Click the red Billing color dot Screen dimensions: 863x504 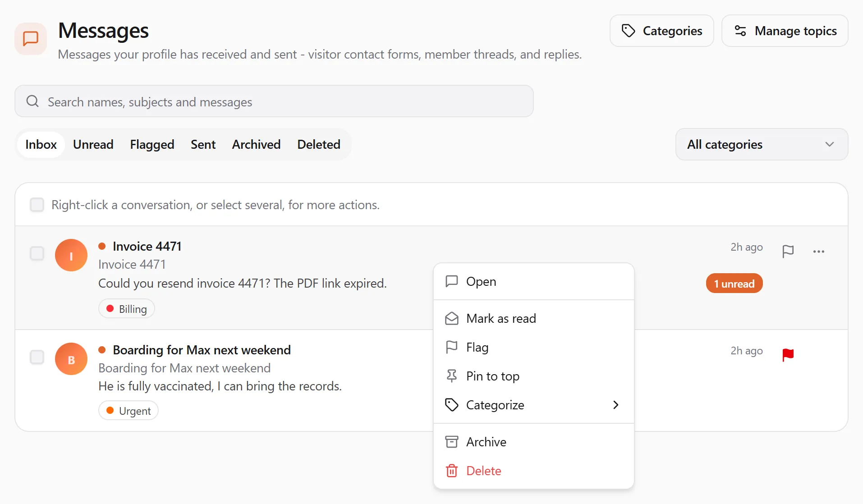pyautogui.click(x=110, y=309)
